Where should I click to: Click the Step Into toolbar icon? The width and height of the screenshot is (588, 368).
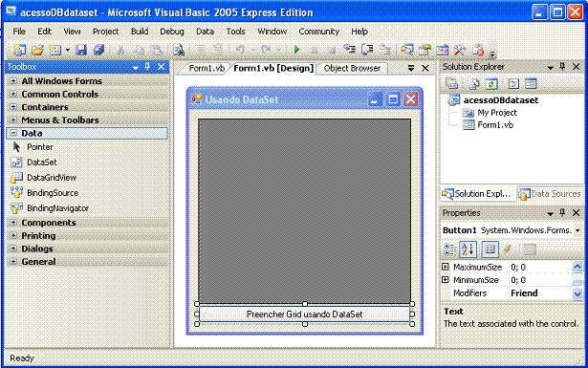pos(350,49)
